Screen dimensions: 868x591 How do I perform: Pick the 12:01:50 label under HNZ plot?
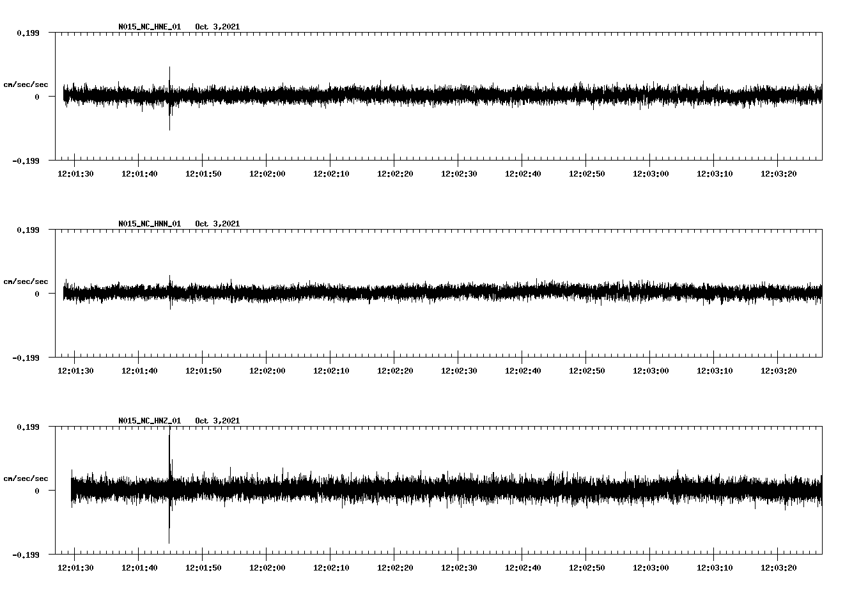tap(203, 568)
